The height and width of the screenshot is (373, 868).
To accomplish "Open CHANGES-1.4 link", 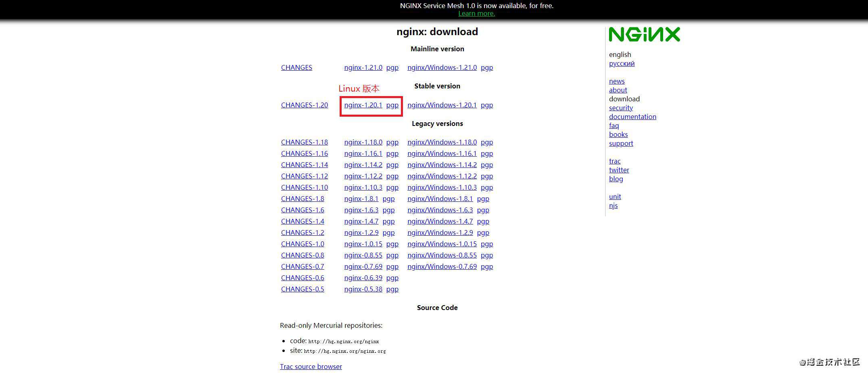I will pos(303,221).
